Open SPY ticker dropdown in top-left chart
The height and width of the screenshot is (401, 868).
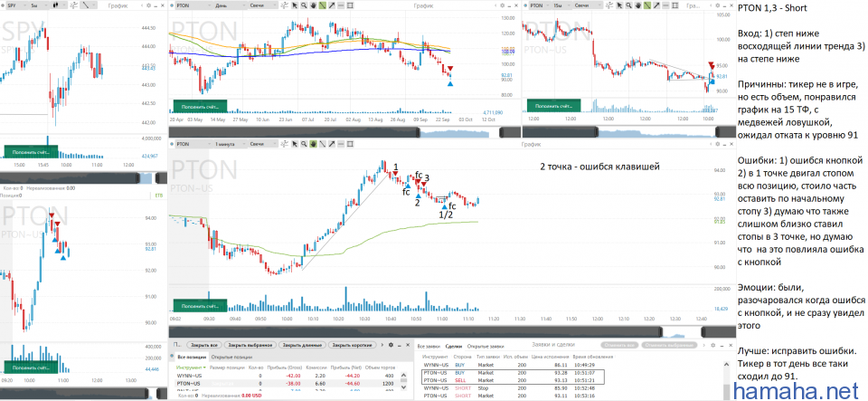pyautogui.click(x=16, y=5)
